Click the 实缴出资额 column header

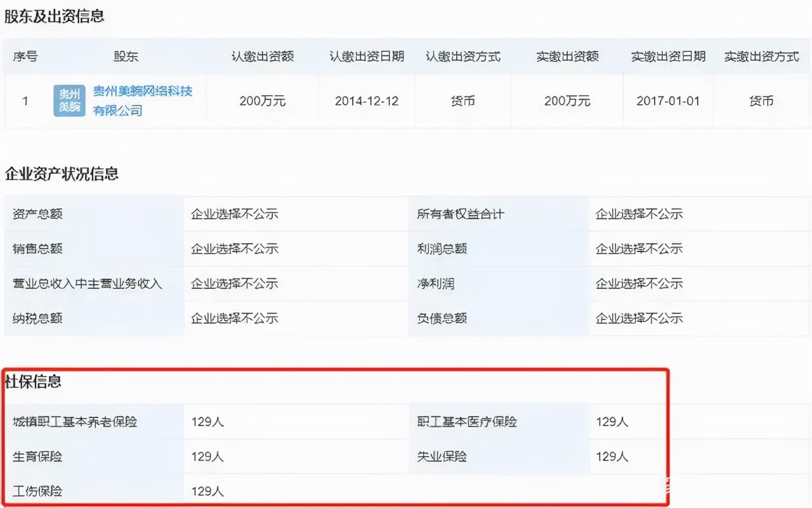coord(567,57)
